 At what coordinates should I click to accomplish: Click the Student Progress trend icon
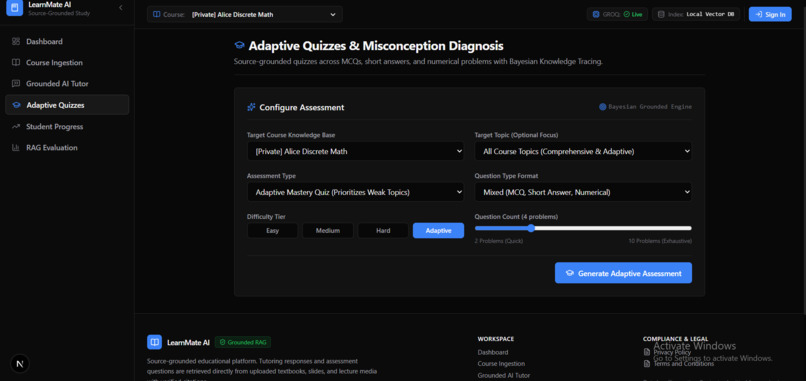(16, 126)
